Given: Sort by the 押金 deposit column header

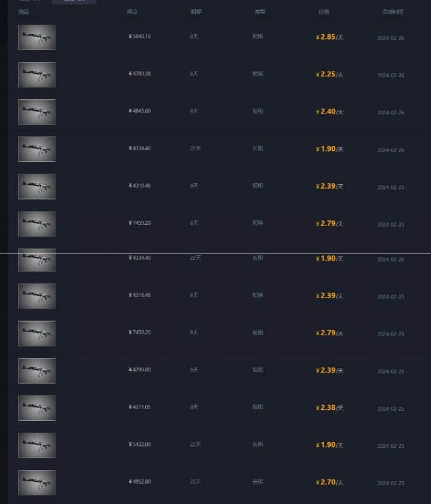Looking at the screenshot, I should click(x=132, y=12).
